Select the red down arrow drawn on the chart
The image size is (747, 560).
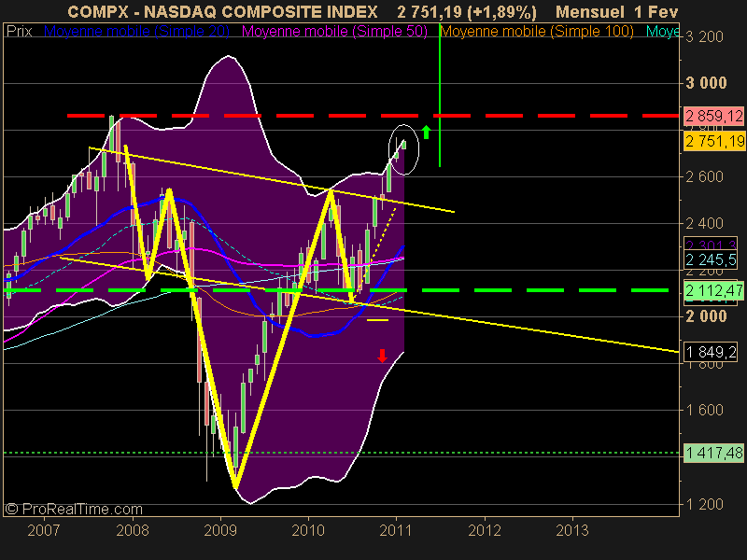click(x=382, y=356)
